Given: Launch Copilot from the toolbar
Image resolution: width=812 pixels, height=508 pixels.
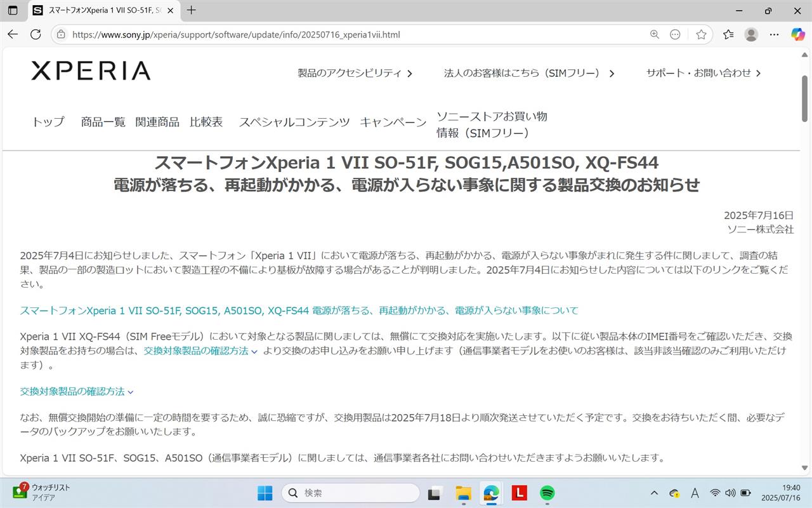Looking at the screenshot, I should click(797, 34).
